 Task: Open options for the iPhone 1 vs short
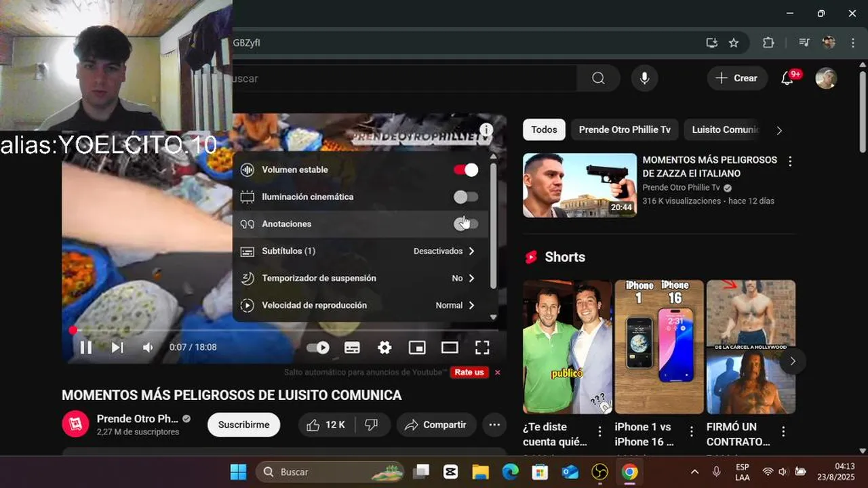[691, 432]
